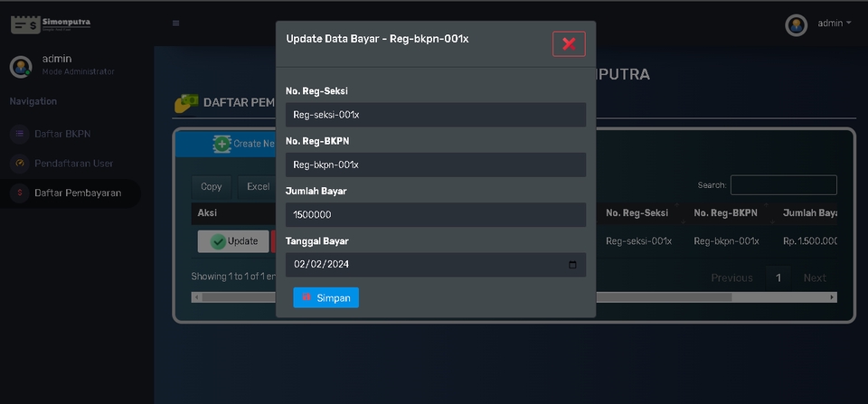
Task: Click the horizontal scrollbar left arrow
Action: tap(196, 297)
